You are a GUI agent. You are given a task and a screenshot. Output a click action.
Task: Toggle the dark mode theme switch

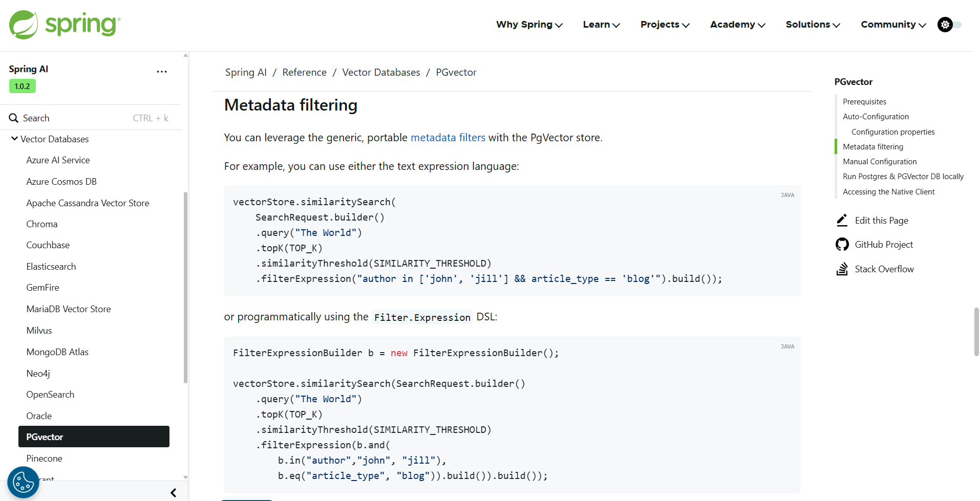pyautogui.click(x=949, y=25)
